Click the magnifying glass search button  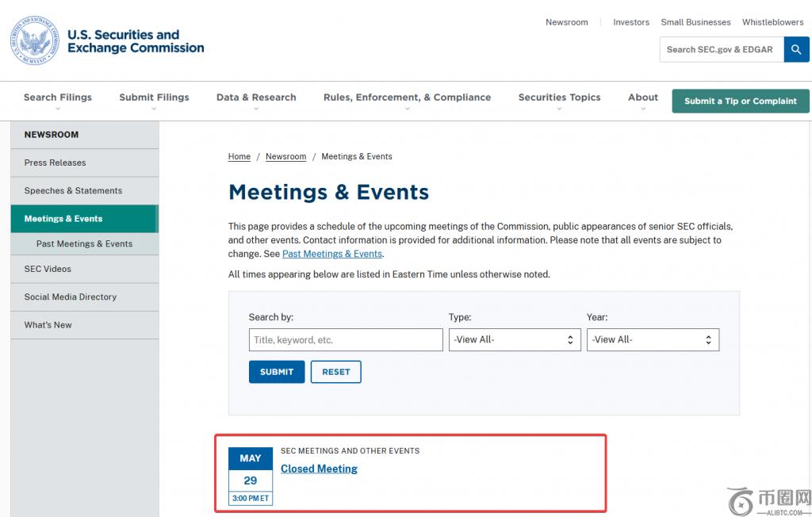click(x=796, y=49)
